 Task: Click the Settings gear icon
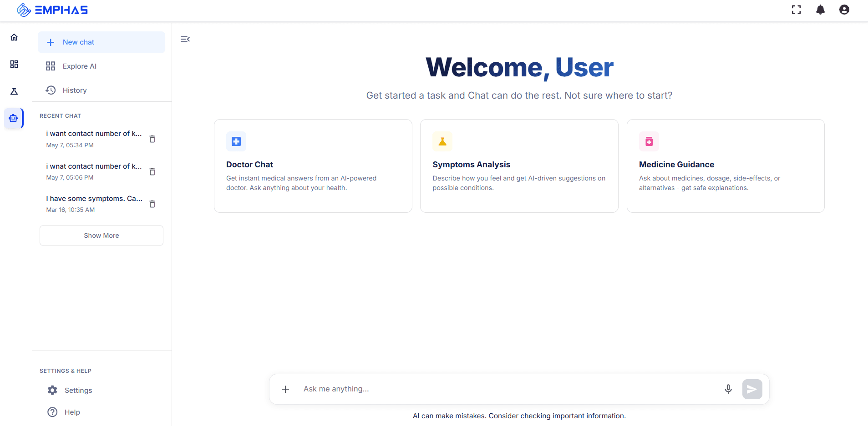(53, 390)
